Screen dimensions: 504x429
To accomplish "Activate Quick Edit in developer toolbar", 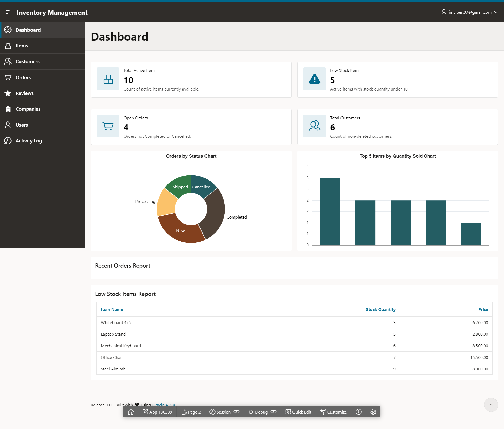I will click(298, 412).
